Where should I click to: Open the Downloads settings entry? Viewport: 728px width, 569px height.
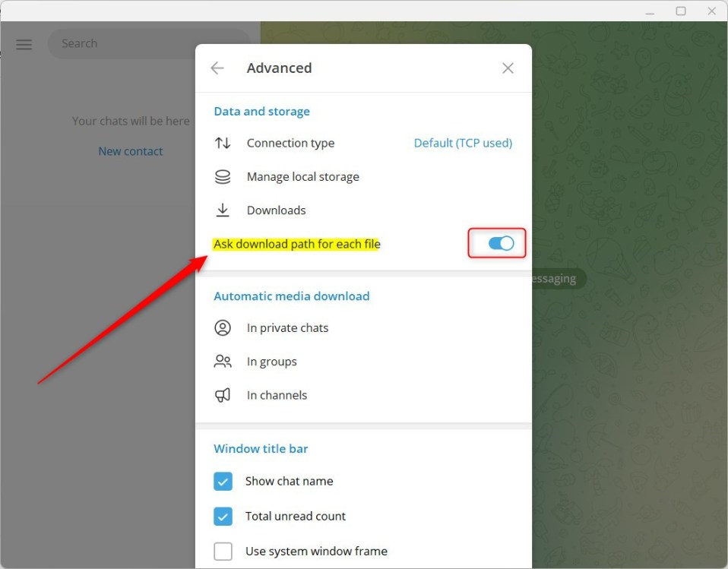point(363,210)
